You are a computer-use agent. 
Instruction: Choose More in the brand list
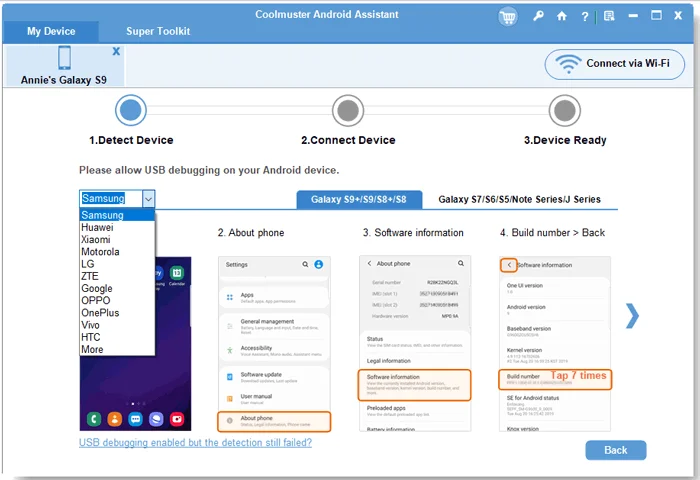(117, 350)
